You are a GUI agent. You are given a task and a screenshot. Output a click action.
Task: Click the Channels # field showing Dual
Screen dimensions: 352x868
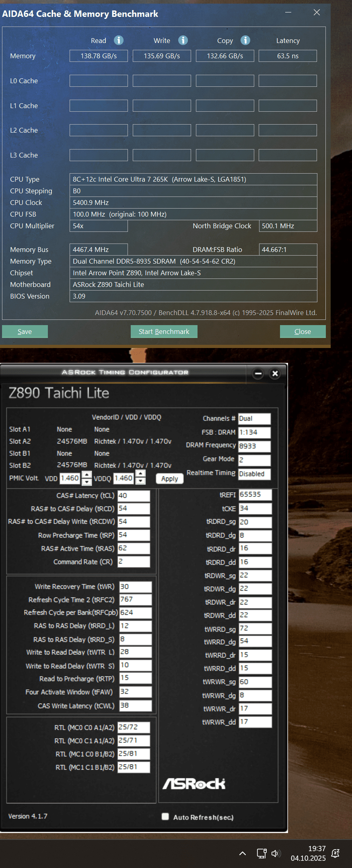254,419
